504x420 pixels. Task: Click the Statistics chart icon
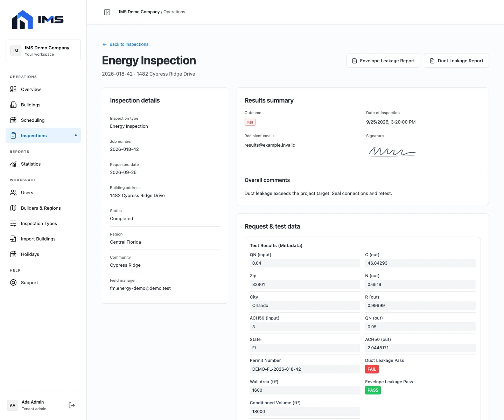tap(13, 164)
